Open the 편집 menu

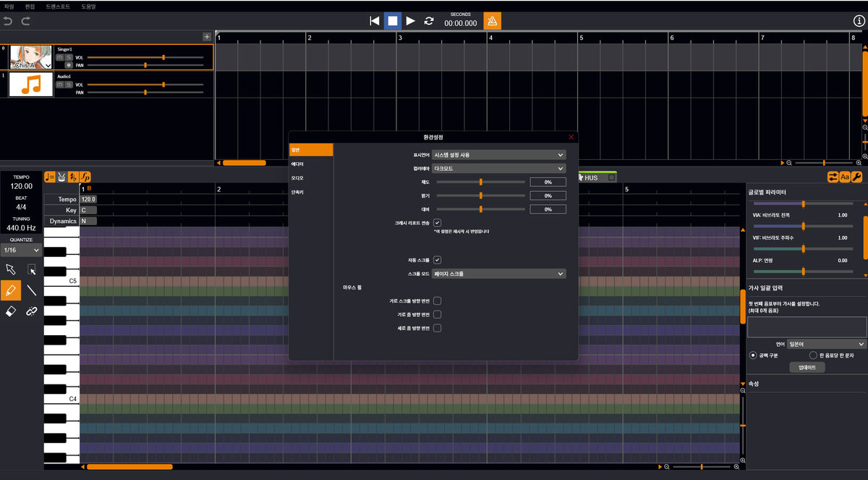coord(30,6)
